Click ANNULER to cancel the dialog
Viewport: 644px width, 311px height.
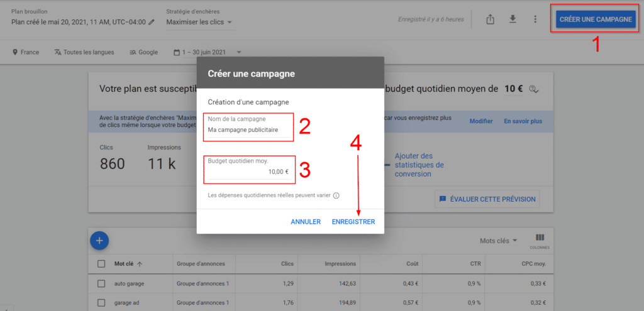tap(306, 222)
